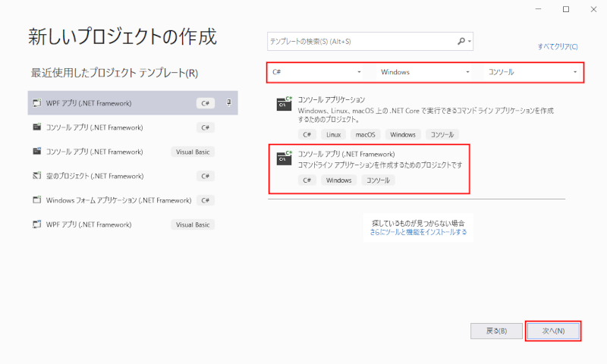Open the コンソール project type dropdown
607x364 pixels.
tap(533, 72)
